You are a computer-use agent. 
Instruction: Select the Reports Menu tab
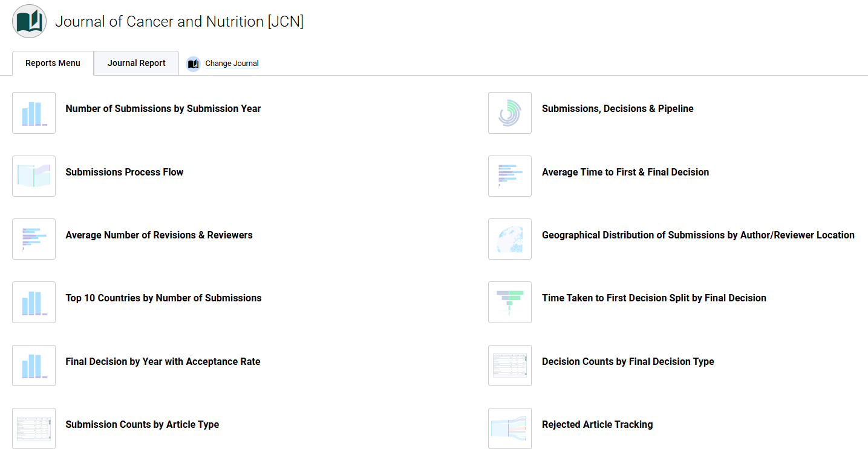coord(53,63)
